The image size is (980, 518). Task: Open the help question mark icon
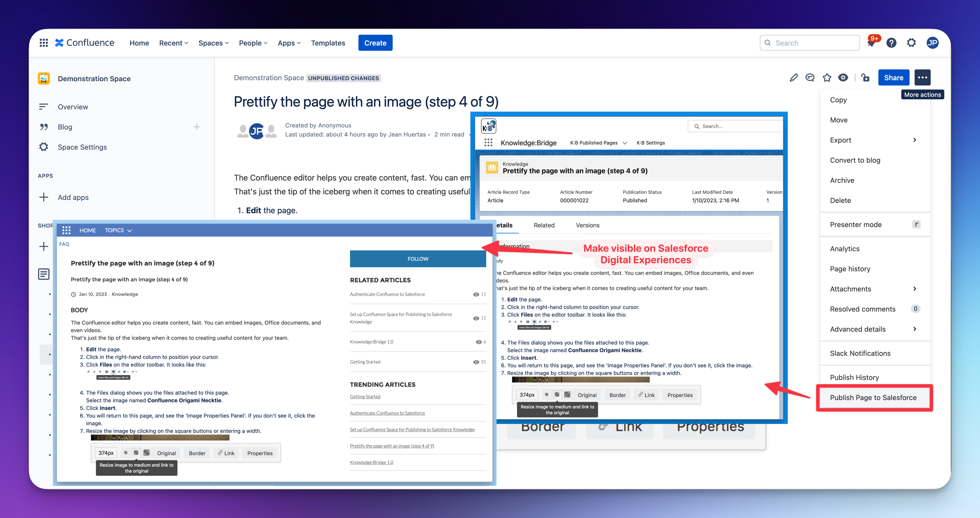pyautogui.click(x=891, y=43)
